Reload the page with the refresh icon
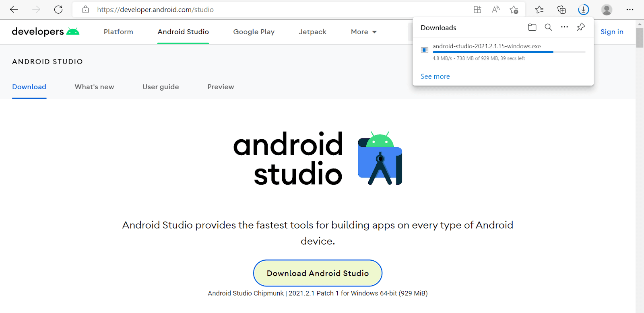Viewport: 644px width, 313px height. coord(58,10)
